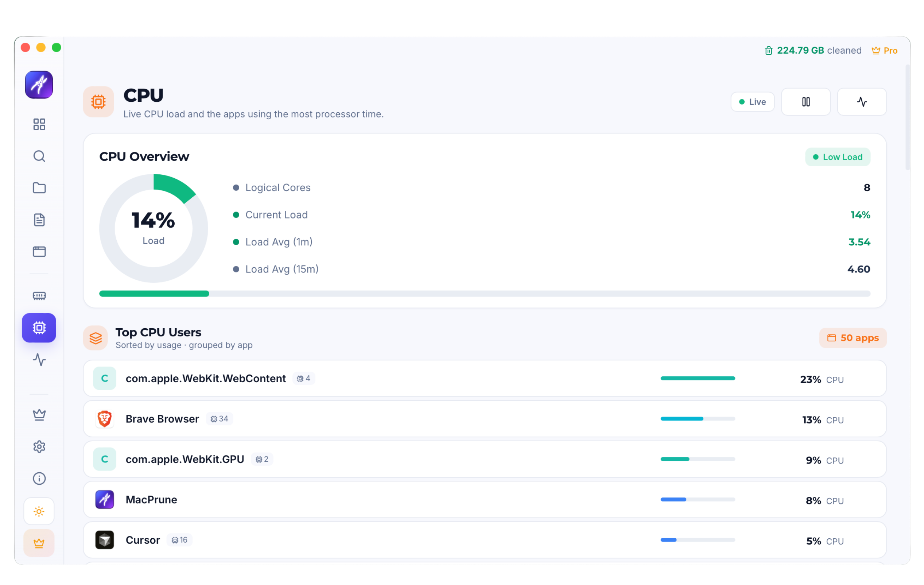924x585 pixels.
Task: Select the Brave Browser row
Action: pyautogui.click(x=485, y=419)
